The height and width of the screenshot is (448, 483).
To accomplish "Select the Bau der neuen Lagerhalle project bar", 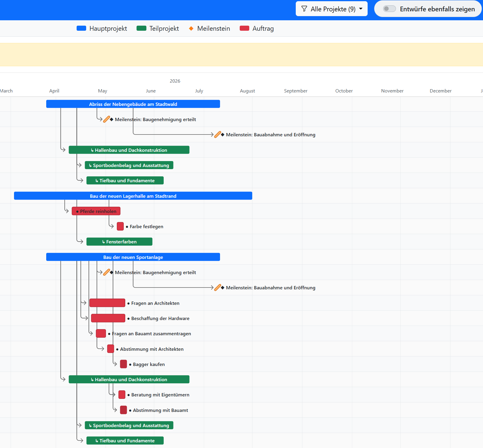I will 133,196.
